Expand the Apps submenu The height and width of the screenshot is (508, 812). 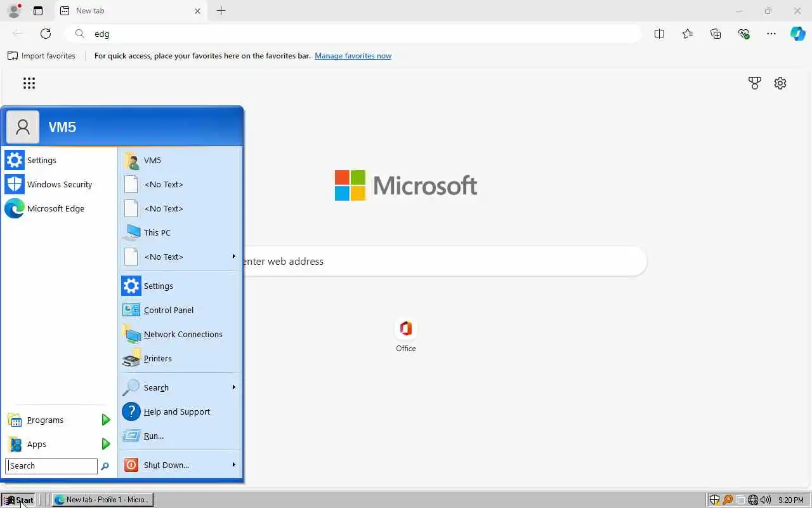[x=60, y=444]
